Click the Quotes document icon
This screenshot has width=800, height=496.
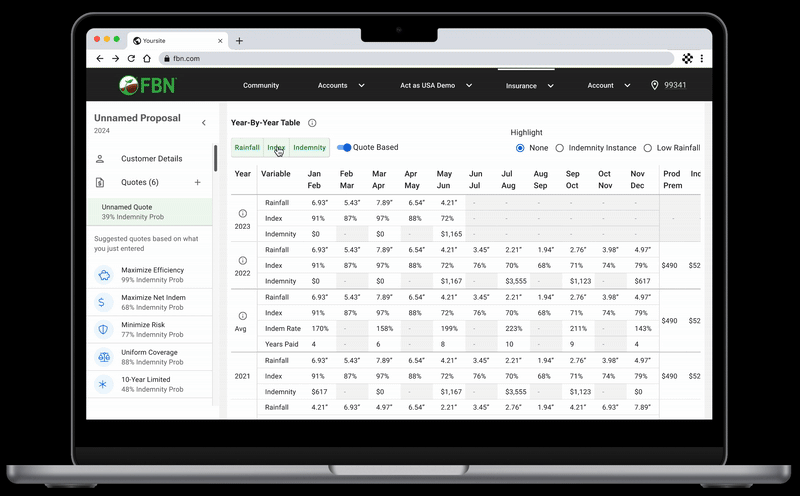100,182
